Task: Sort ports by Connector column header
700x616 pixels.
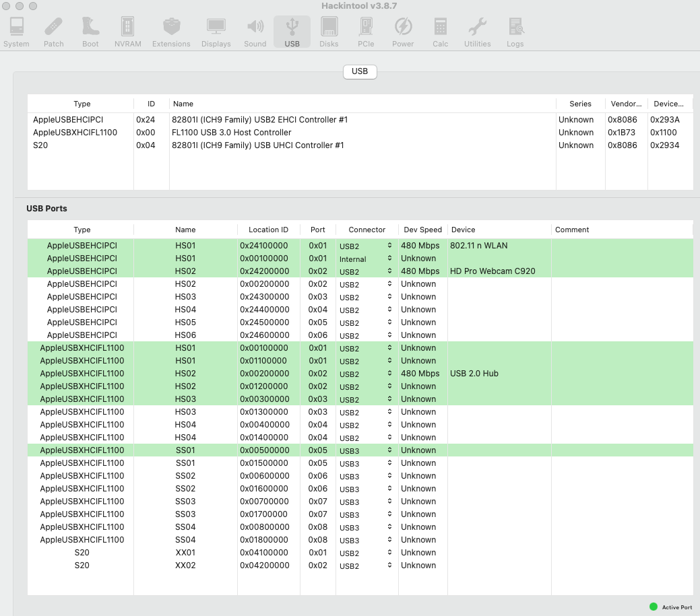Action: point(367,230)
